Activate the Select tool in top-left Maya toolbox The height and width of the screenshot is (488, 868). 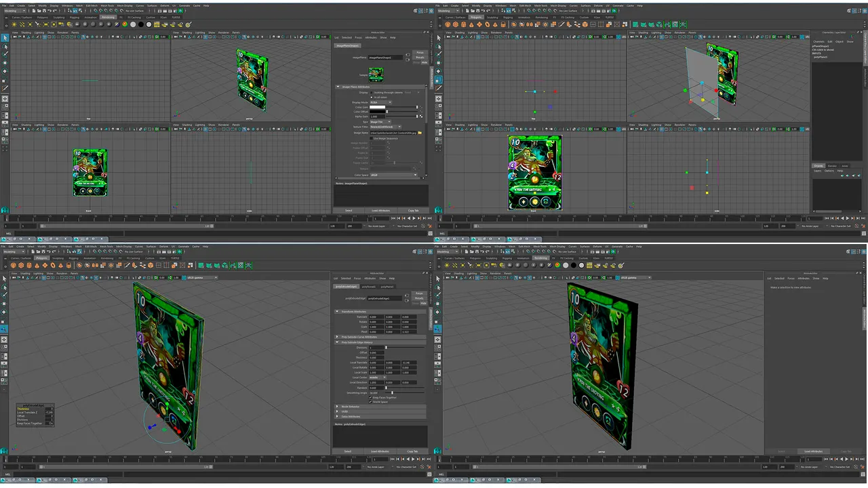(5, 38)
